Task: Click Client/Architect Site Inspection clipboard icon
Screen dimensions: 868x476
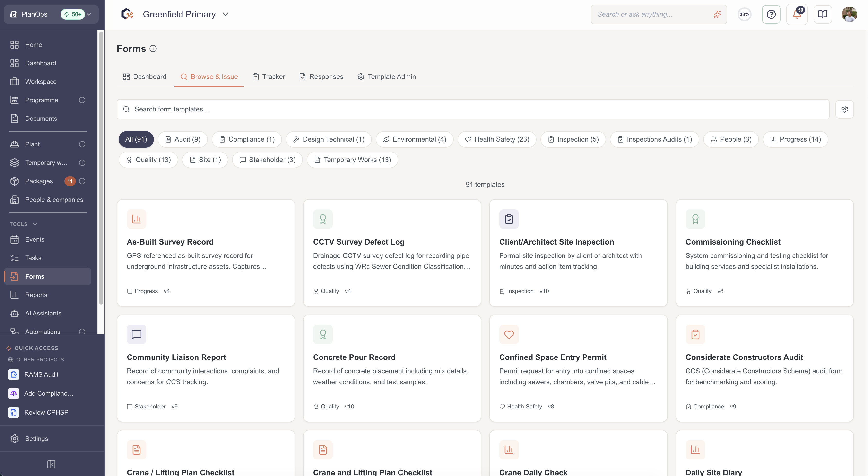Action: (509, 219)
